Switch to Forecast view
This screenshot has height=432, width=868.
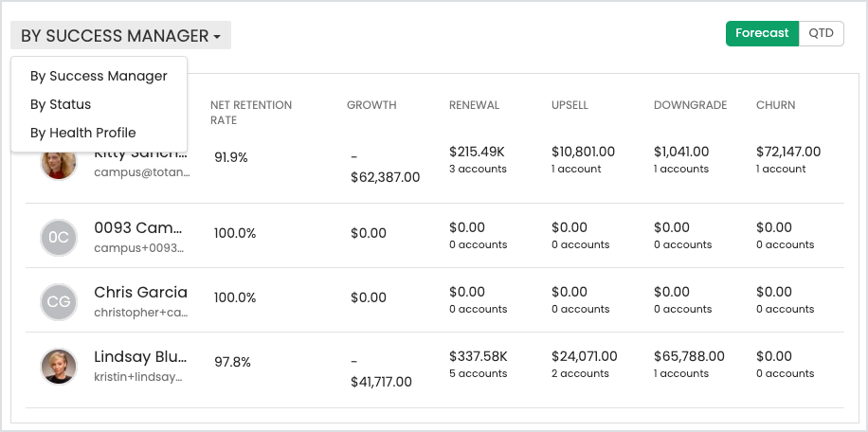pos(762,33)
